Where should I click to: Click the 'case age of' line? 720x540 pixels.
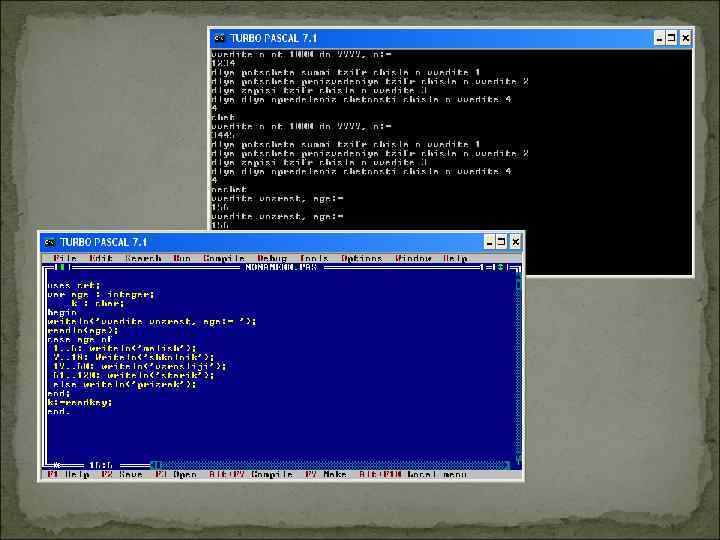(x=79, y=340)
